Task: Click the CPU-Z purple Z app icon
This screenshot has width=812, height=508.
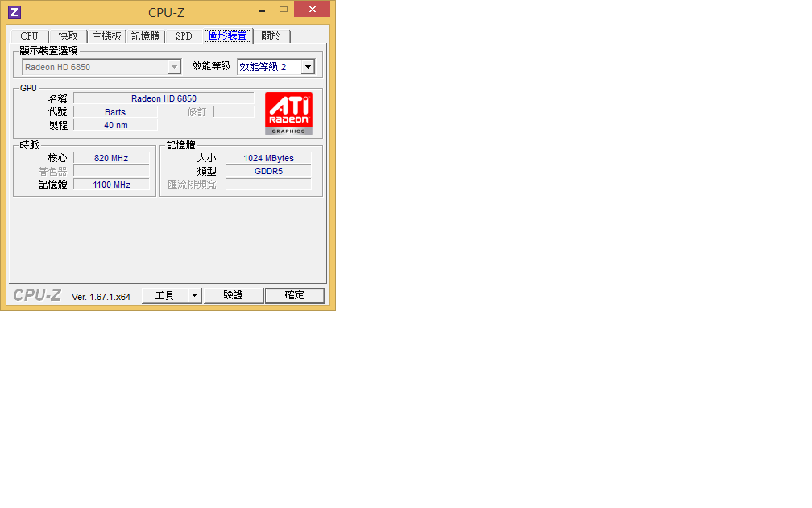Action: pos(14,12)
